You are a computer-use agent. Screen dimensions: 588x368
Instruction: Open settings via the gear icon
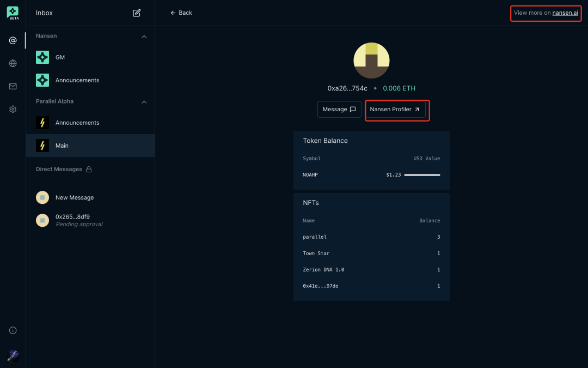[13, 109]
